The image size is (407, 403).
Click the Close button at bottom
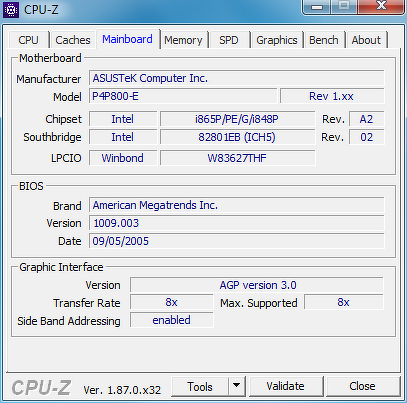[362, 386]
